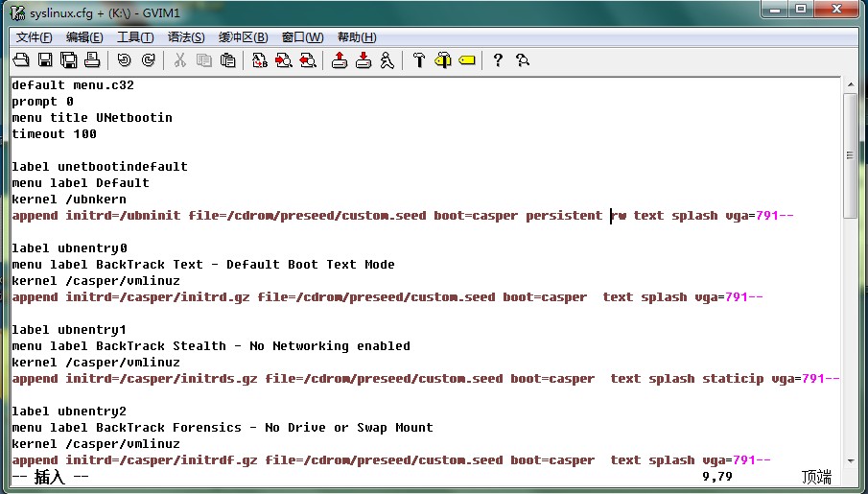Click the 'timeout 100' line
The height and width of the screenshot is (494, 868).
click(55, 133)
